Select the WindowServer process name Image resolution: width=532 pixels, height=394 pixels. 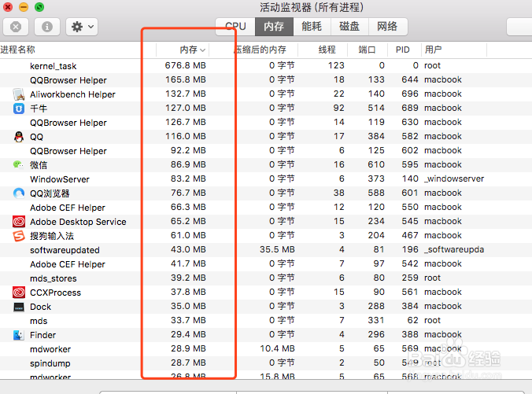[x=60, y=179]
